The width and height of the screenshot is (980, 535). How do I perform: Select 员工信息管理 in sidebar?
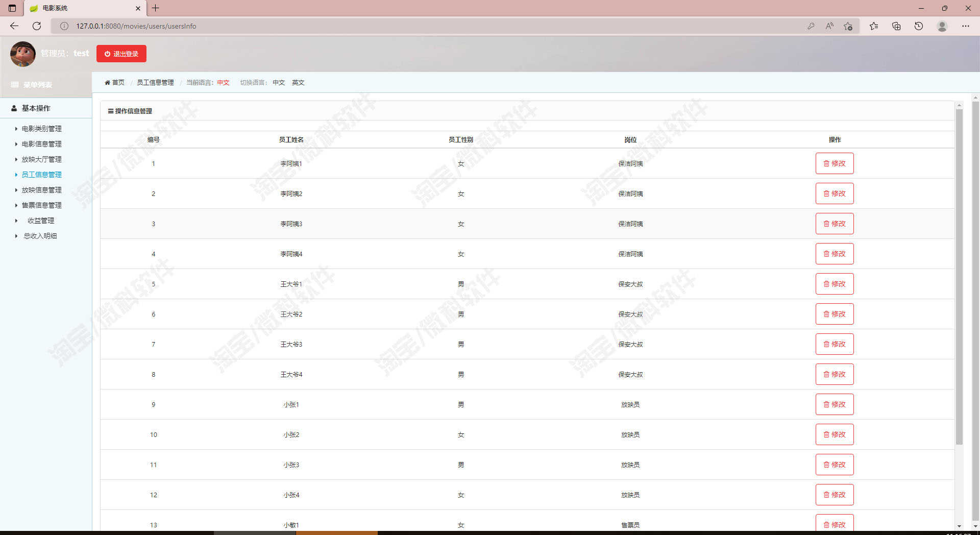(x=41, y=175)
